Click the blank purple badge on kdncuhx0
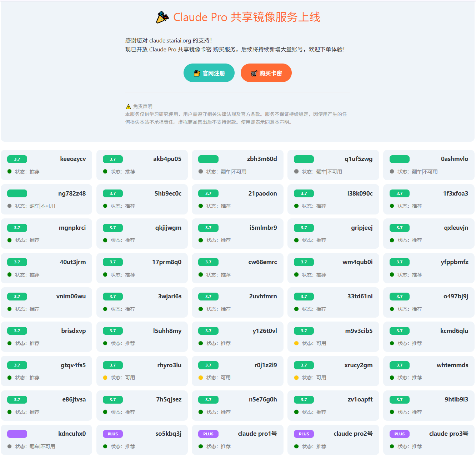This screenshot has height=455, width=476. pyautogui.click(x=17, y=434)
